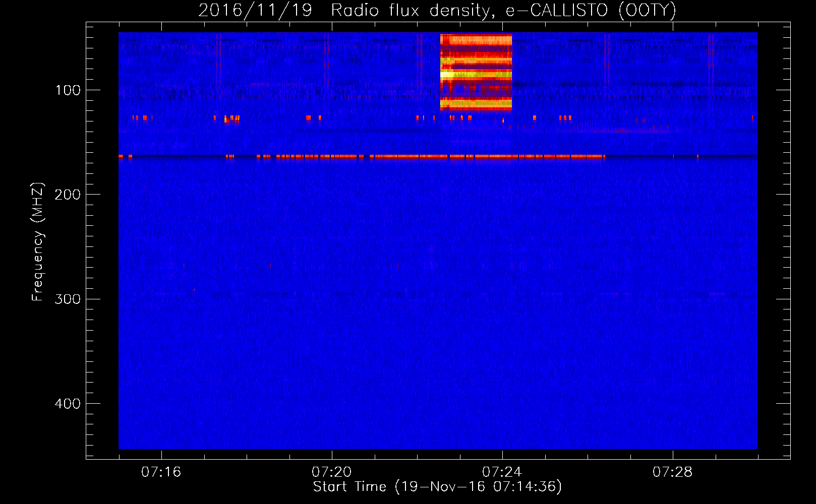
Task: Click the 07:24 time tick label
Action: tap(502, 472)
